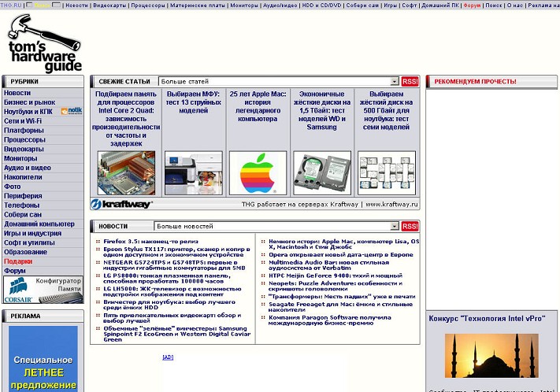The width and height of the screenshot is (560, 392).
Task: Expand the Больше статей dropdown
Action: (395, 81)
